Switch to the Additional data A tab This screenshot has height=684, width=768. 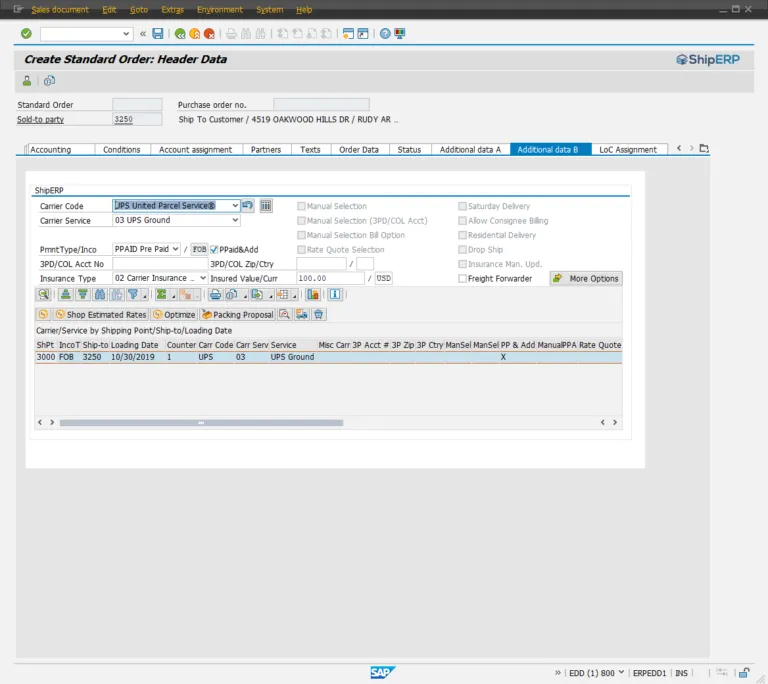(470, 149)
